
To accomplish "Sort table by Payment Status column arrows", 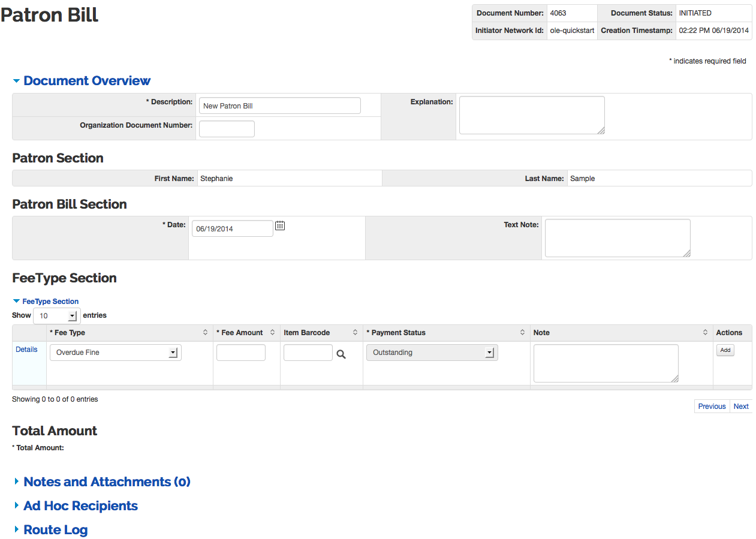I will [x=523, y=333].
